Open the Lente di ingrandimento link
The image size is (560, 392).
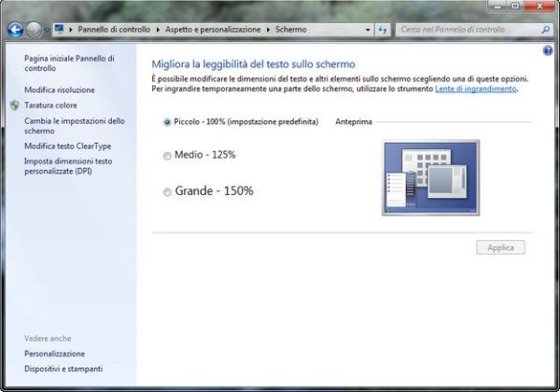click(476, 89)
